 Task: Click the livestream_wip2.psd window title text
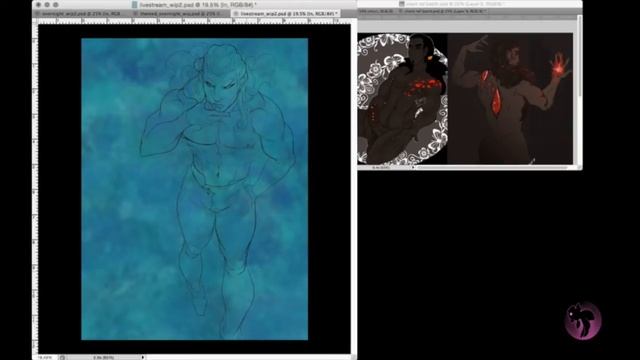(198, 5)
